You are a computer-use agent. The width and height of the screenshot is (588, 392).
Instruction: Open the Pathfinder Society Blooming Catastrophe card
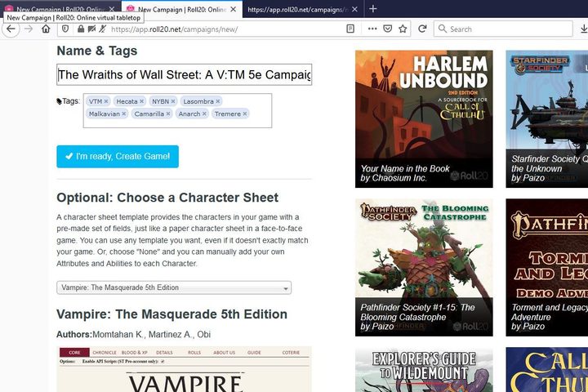pyautogui.click(x=424, y=268)
